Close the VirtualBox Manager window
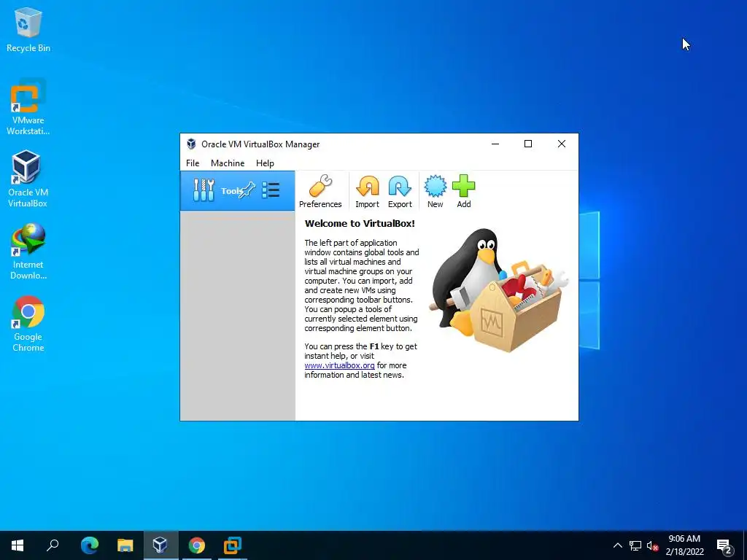 (562, 144)
